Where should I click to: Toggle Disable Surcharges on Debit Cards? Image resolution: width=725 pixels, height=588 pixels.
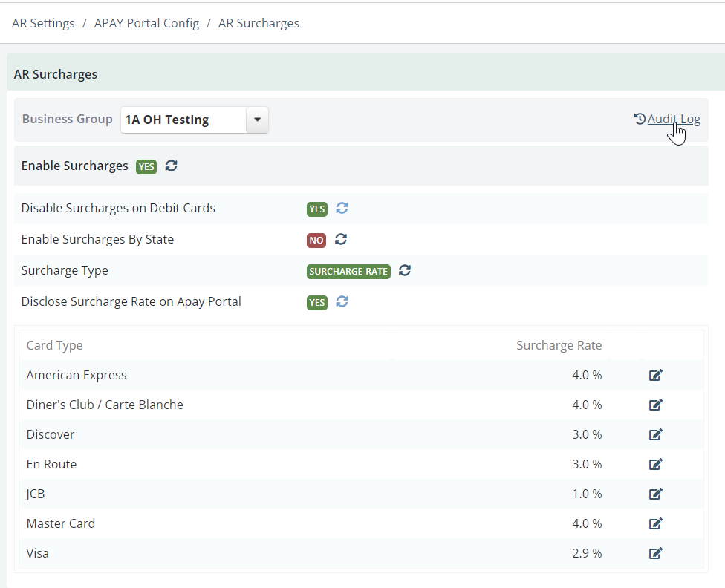pos(342,208)
